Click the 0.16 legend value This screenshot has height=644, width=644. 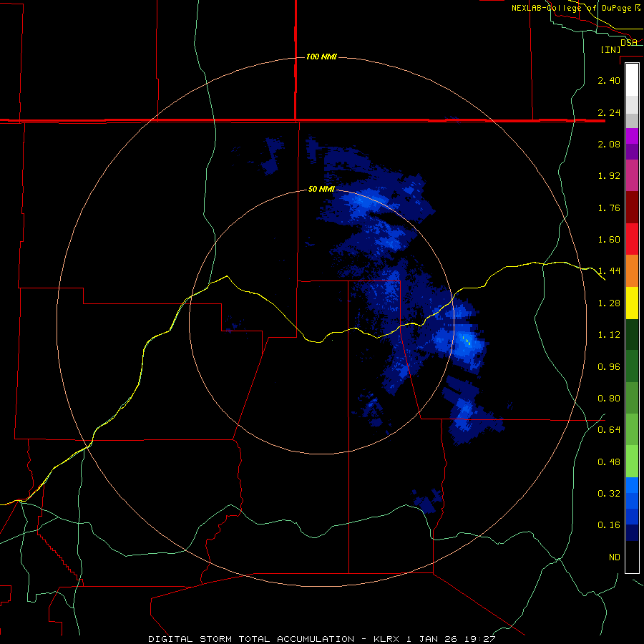609,525
